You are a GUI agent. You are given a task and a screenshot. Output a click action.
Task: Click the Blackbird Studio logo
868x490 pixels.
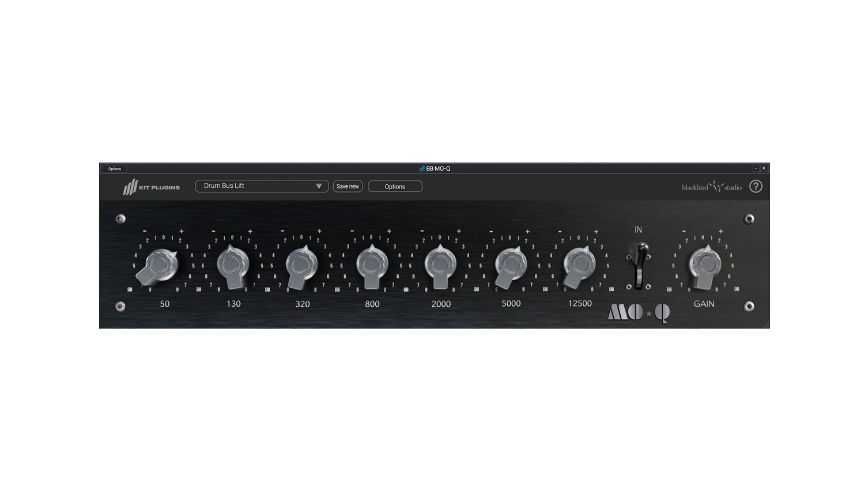coord(711,187)
